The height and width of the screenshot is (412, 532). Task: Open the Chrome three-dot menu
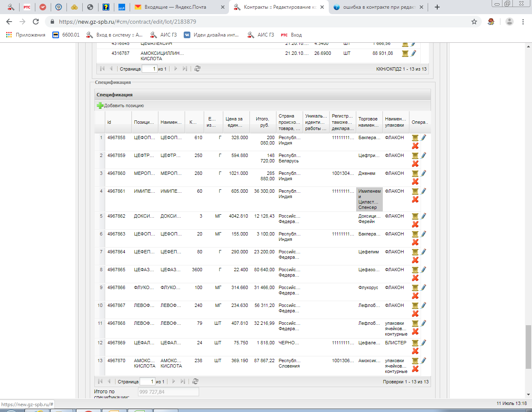523,22
